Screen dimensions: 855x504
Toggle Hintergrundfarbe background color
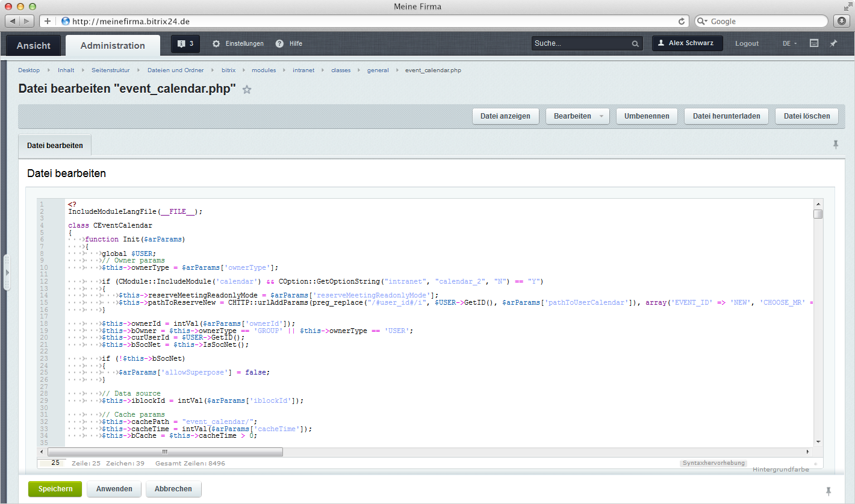780,469
